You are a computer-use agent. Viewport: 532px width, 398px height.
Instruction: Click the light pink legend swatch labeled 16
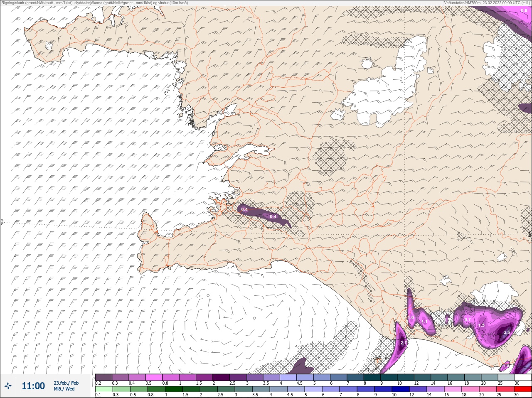pyautogui.click(x=453, y=389)
